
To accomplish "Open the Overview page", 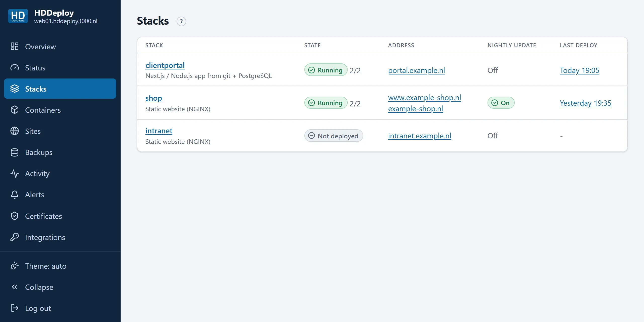I will click(60, 47).
